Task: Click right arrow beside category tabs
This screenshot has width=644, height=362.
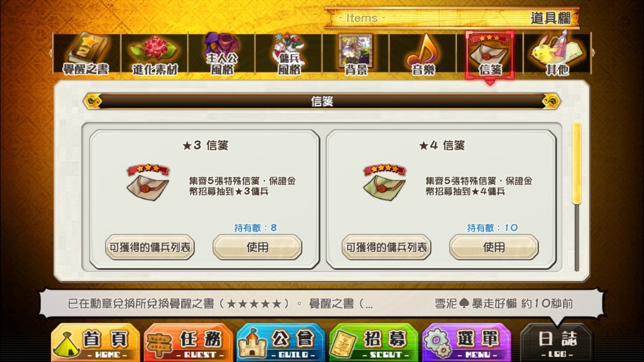Action: pos(593,53)
